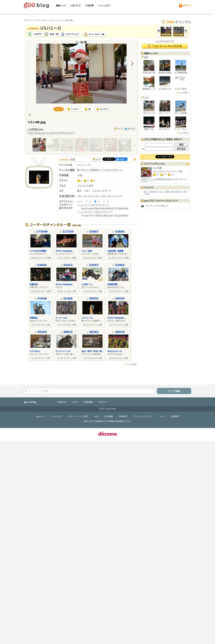Image resolution: width=215 pixels, height=644 pixels.
Task: Focus the ch number input field
Action: pyautogui.click(x=159, y=149)
